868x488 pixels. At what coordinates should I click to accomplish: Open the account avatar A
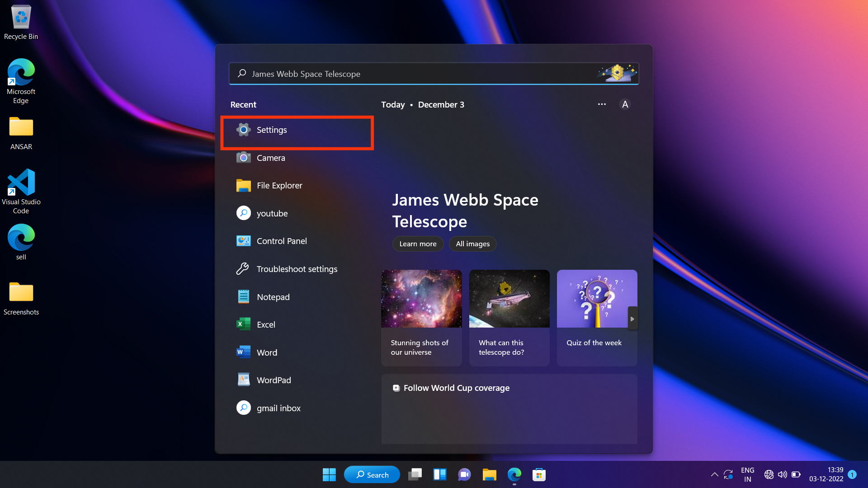click(625, 104)
